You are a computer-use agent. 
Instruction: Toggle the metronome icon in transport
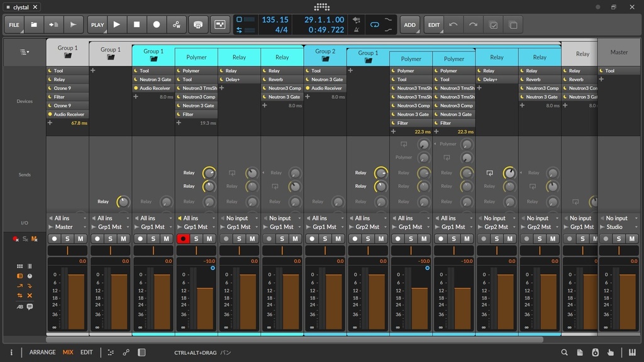356,30
